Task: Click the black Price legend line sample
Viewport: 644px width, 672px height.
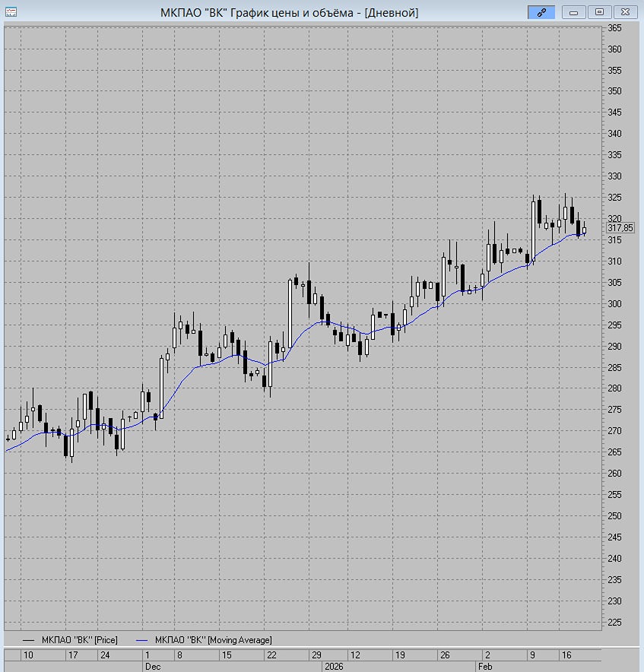Action: click(28, 640)
